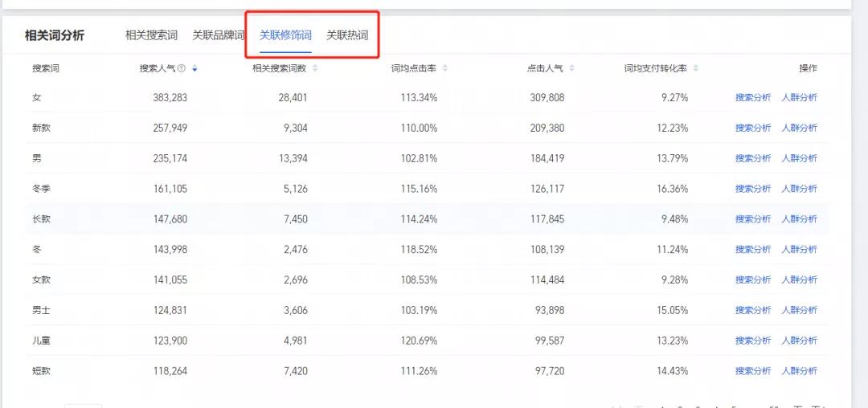The image size is (868, 408).
Task: Open 搜索分析 for the 冬 row
Action: click(753, 250)
